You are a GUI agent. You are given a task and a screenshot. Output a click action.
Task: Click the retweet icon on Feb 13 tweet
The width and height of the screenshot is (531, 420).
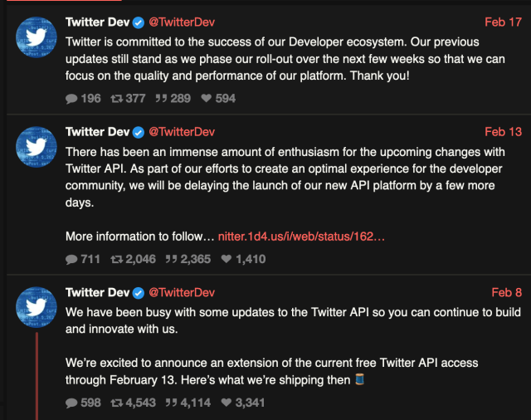[117, 259]
